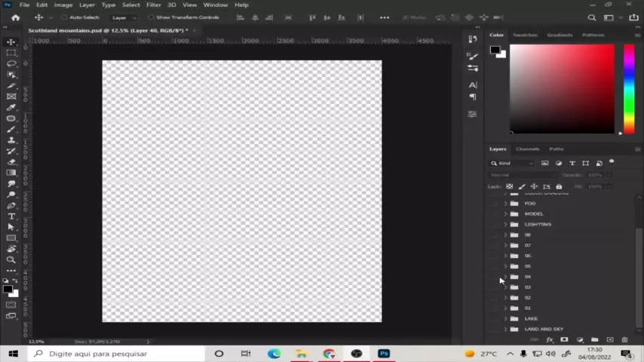Viewport: 644px width, 362px height.
Task: Select the Rectangle shape tool
Action: tap(11, 238)
